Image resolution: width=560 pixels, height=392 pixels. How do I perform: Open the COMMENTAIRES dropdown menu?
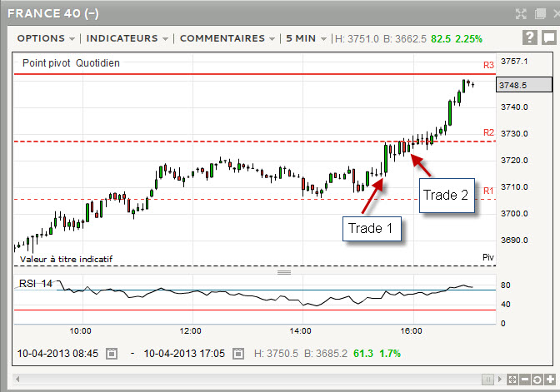[x=227, y=38]
